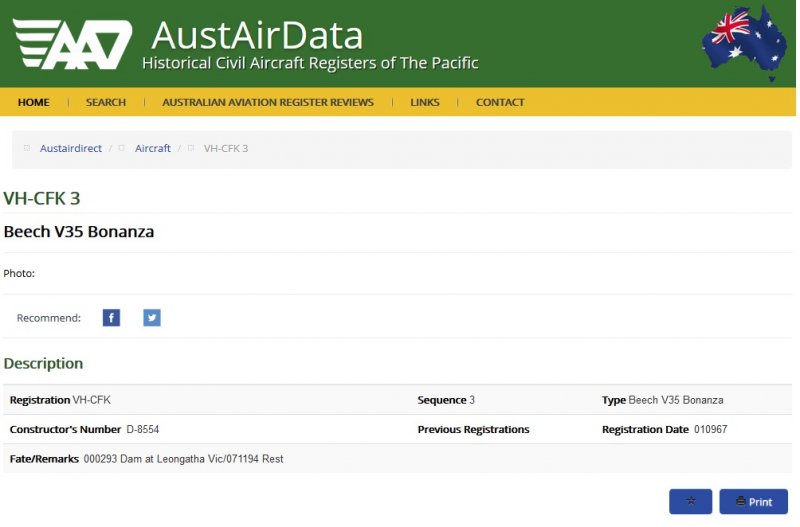
Task: Click the Description section heading
Action: (43, 363)
